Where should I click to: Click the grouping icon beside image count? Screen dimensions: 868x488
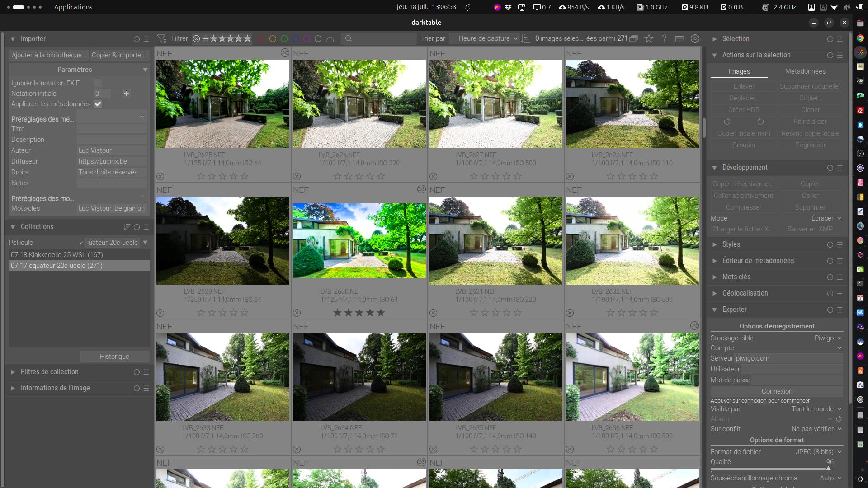point(634,39)
